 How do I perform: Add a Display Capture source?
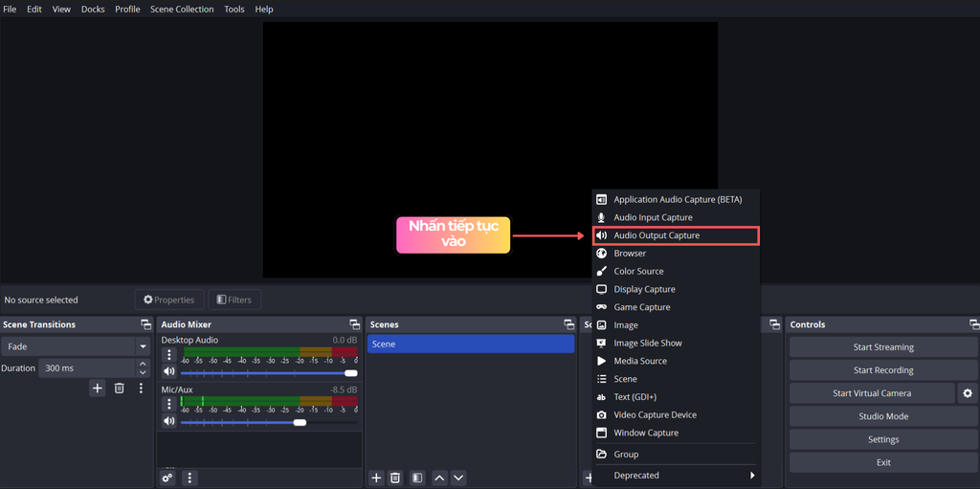[676, 290]
